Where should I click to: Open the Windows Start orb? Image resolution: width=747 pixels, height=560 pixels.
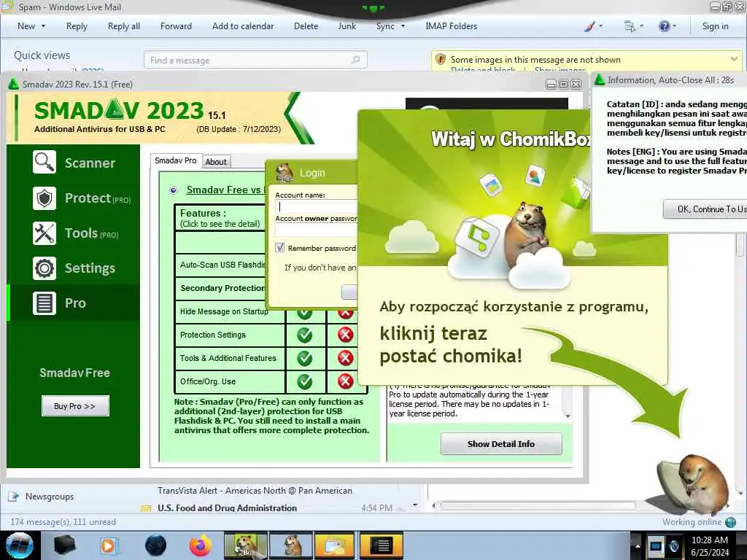pos(20,545)
